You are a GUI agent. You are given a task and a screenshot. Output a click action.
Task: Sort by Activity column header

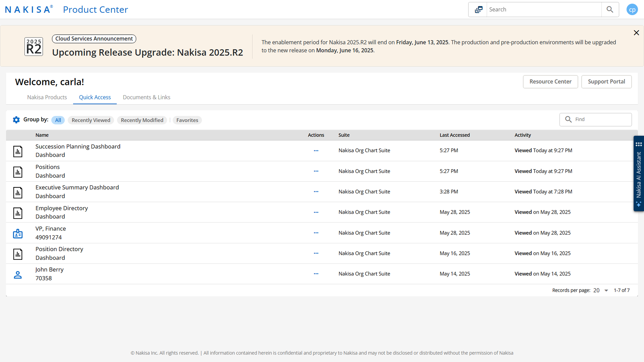pos(523,135)
